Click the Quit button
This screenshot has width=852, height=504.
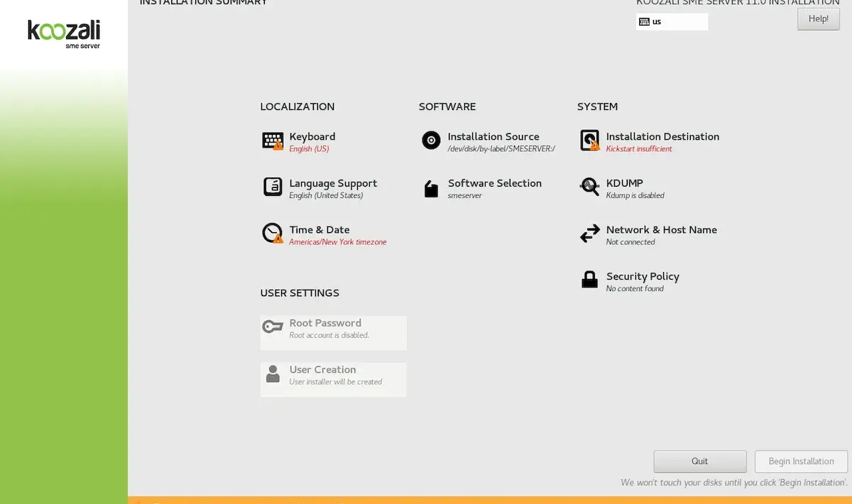coord(700,461)
